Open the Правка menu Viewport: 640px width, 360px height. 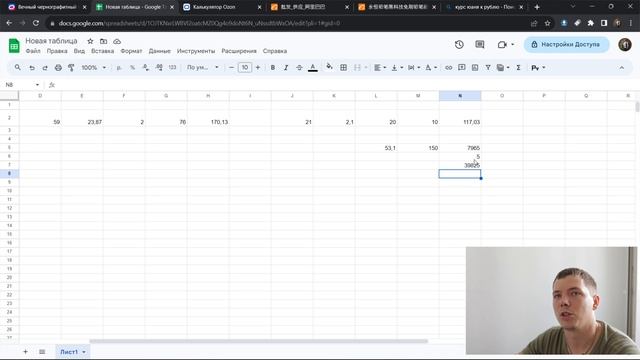click(57, 51)
